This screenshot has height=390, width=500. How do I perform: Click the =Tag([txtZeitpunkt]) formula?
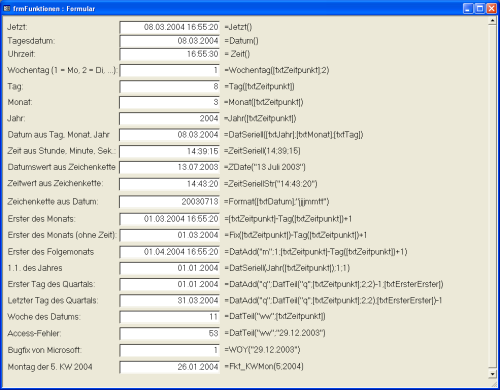pyautogui.click(x=259, y=87)
